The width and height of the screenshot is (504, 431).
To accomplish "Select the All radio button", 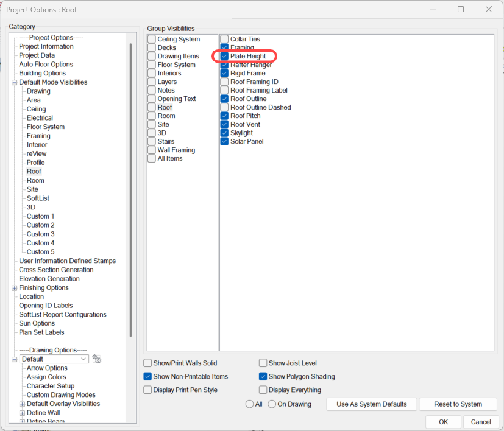I will point(249,404).
